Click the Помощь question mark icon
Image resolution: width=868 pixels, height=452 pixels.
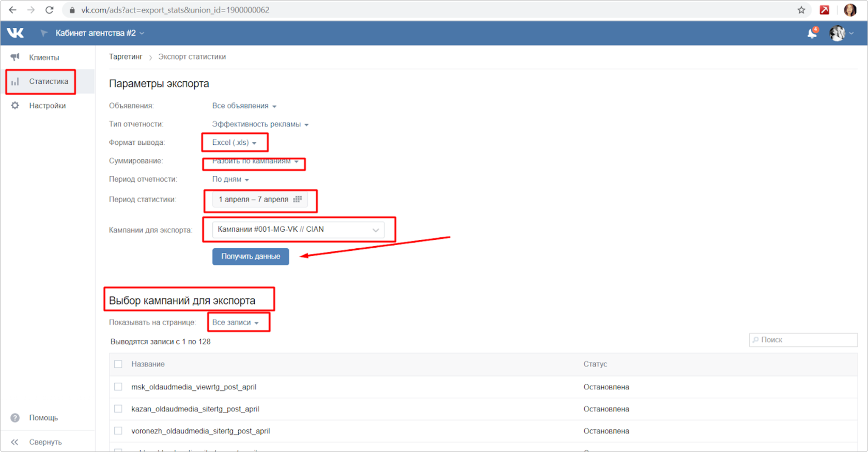coord(15,418)
